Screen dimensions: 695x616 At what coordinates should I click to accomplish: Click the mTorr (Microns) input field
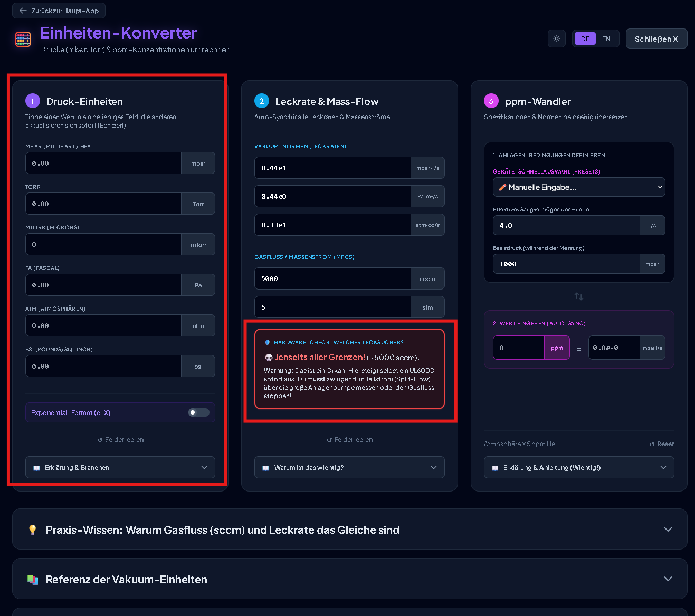point(103,244)
